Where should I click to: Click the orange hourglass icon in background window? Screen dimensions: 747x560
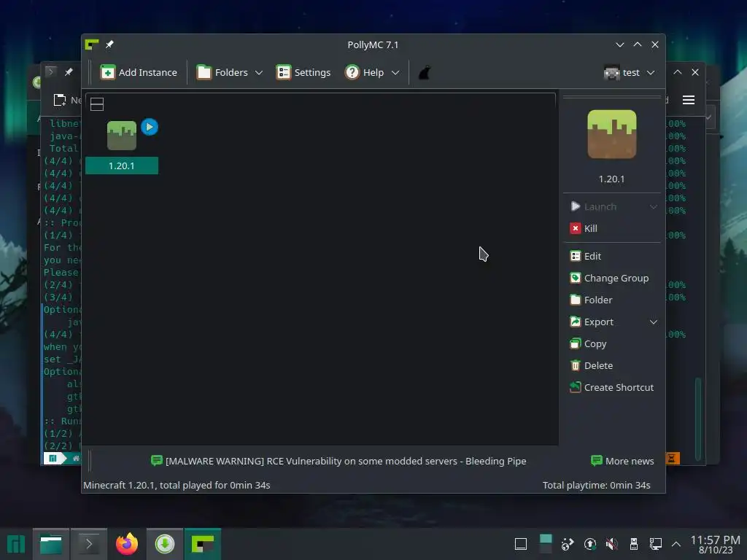[672, 459]
